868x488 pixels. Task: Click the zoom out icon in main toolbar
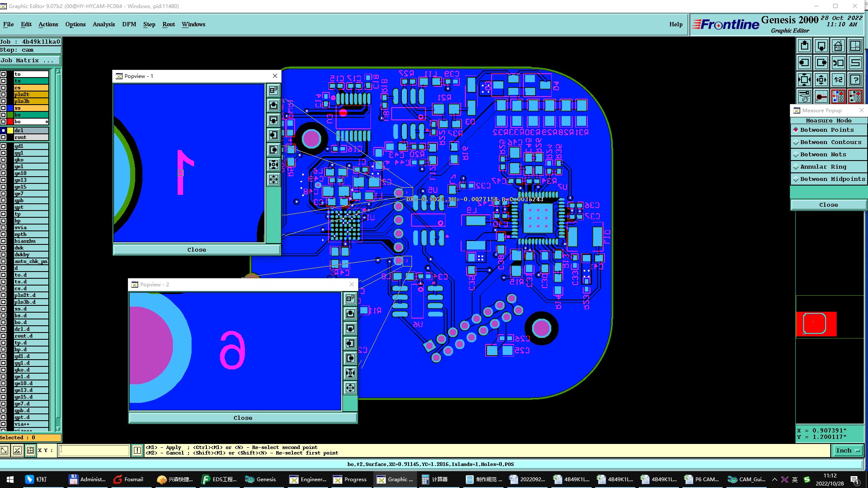point(821,80)
